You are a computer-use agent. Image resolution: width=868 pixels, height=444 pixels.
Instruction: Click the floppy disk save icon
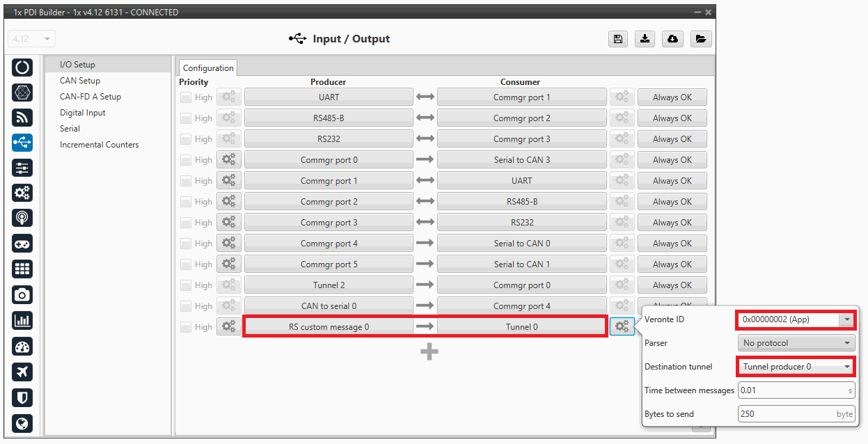tap(617, 39)
